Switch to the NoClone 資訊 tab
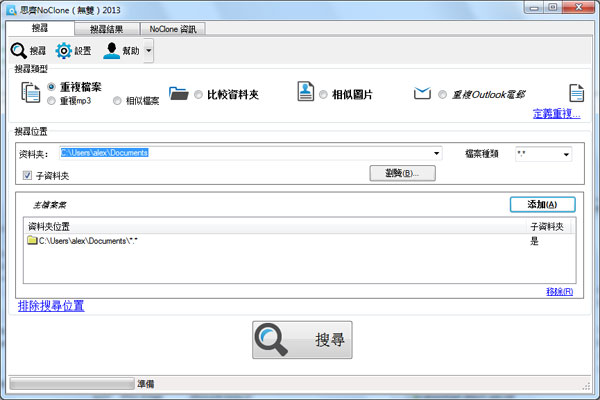The width and height of the screenshot is (600, 400). click(x=173, y=29)
